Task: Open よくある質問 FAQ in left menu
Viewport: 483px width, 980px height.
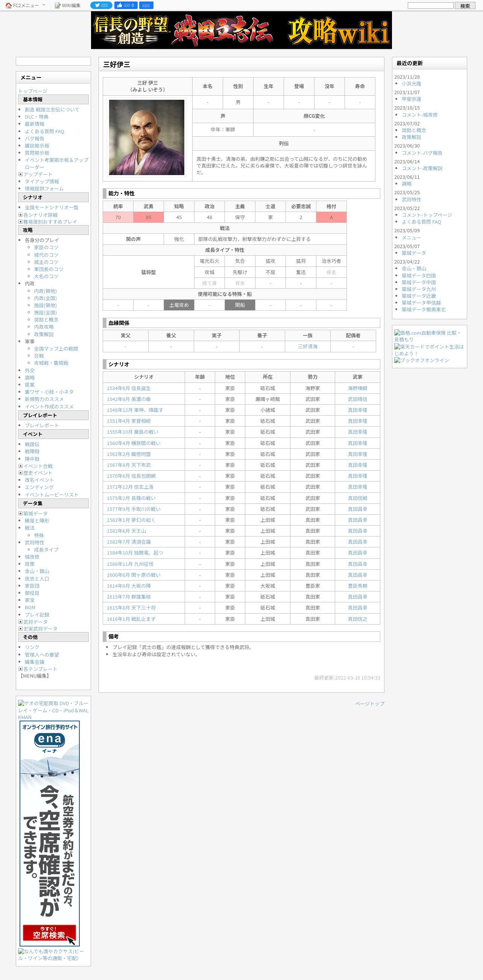Action: coord(44,131)
